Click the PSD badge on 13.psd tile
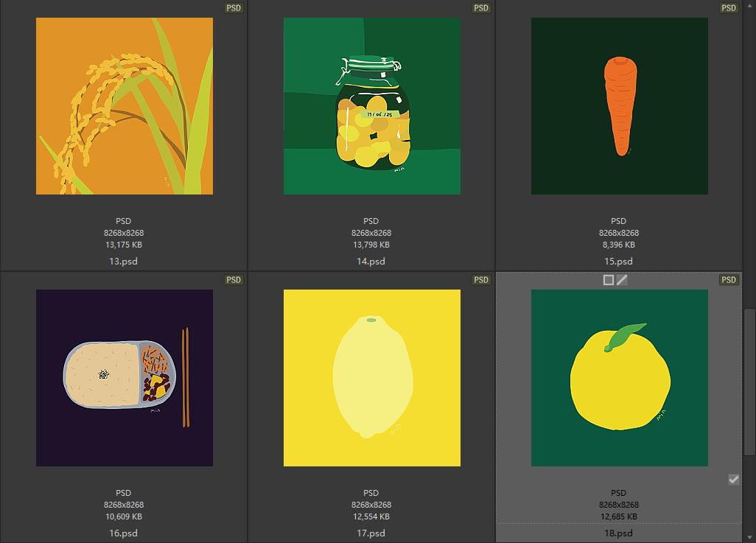Viewport: 756px width, 543px height. [234, 7]
